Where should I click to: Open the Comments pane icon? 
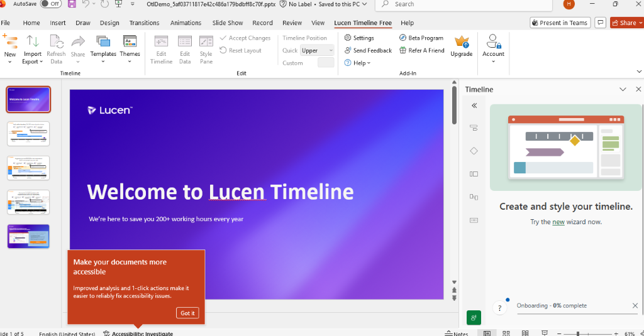[x=601, y=23]
